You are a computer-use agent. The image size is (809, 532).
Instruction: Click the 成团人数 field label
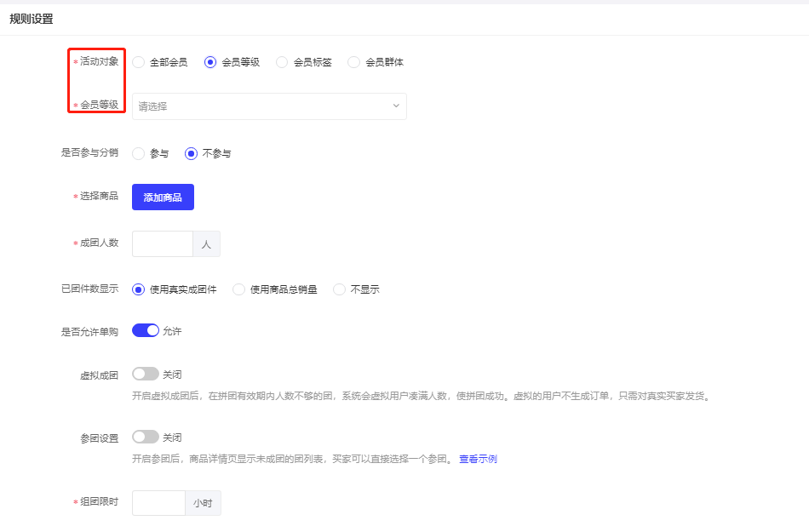coord(99,243)
